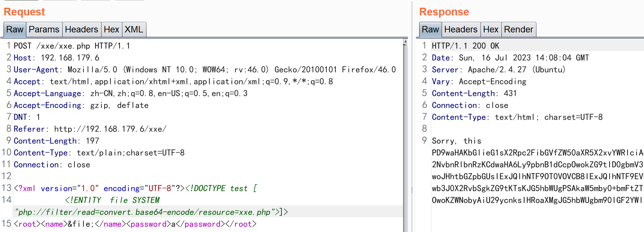This screenshot has width=644, height=232.
Task: Click the XML declaration DOCTYPE line
Action: click(x=136, y=188)
